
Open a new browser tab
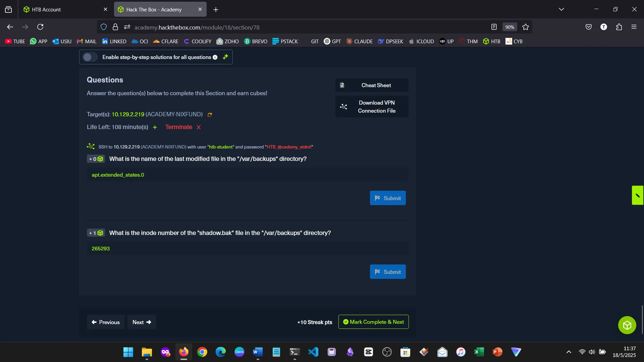(x=216, y=10)
